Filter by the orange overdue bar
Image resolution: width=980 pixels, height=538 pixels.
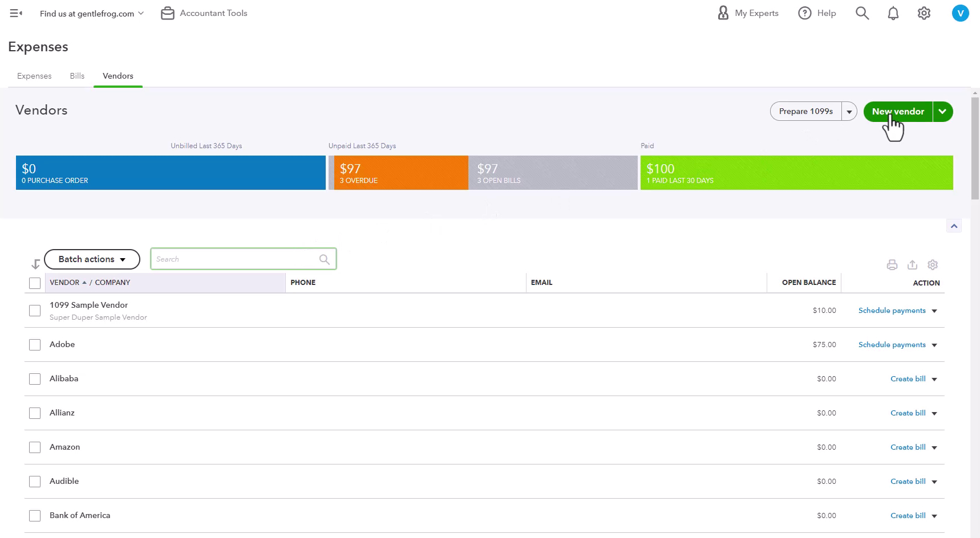400,173
